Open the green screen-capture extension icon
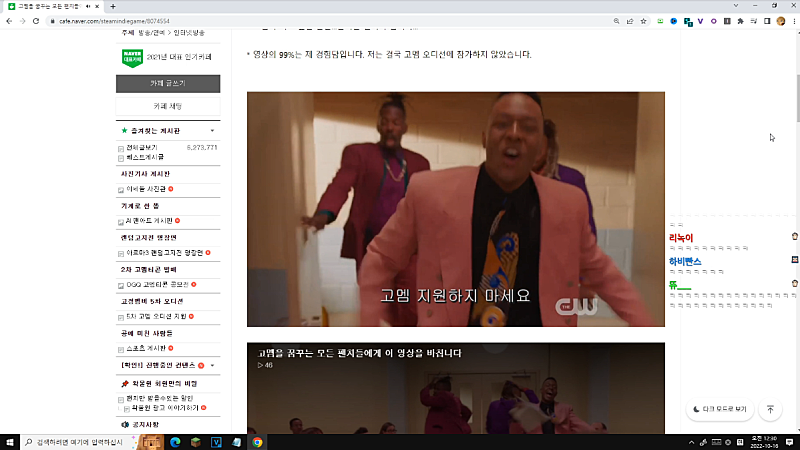Image resolution: width=800 pixels, height=450 pixels. pos(660,21)
